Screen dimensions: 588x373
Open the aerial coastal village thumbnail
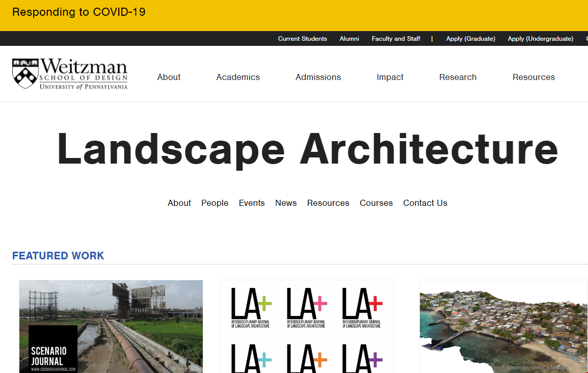coord(503,327)
